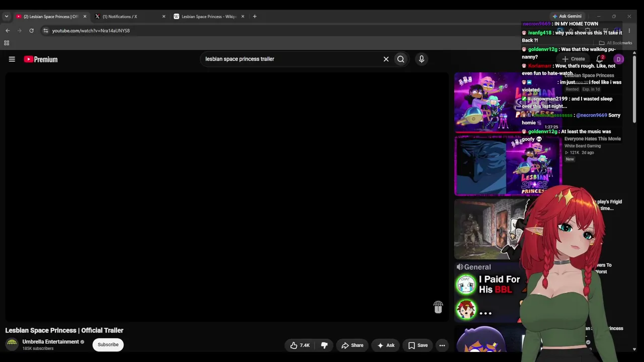Close the YouTube tab
The height and width of the screenshot is (362, 644).
point(85,17)
